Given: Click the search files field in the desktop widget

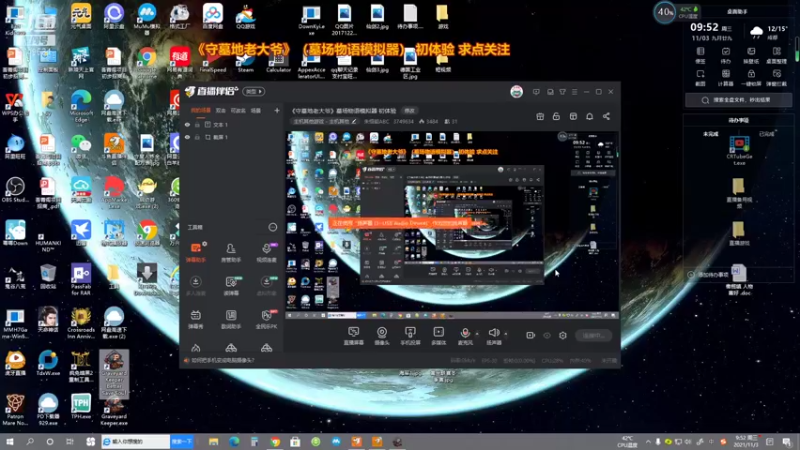Looking at the screenshot, I should point(738,100).
